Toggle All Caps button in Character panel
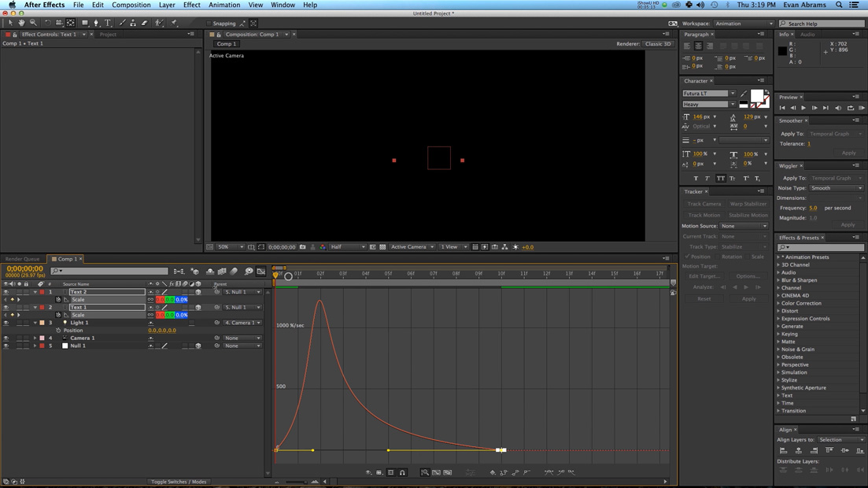This screenshot has height=488, width=868. [720, 179]
